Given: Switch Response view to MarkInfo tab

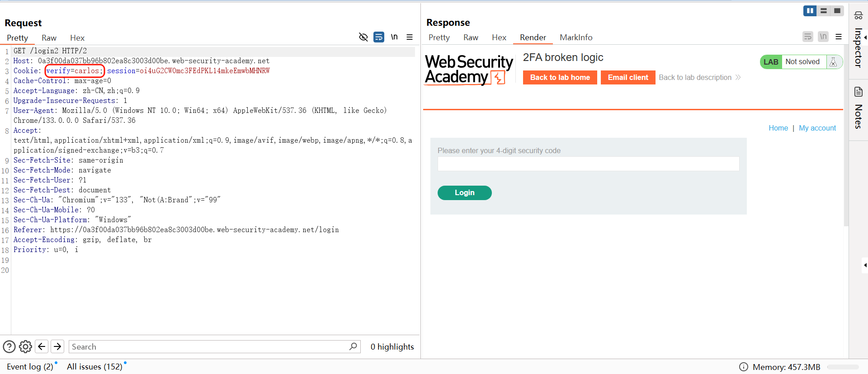Looking at the screenshot, I should click(576, 37).
